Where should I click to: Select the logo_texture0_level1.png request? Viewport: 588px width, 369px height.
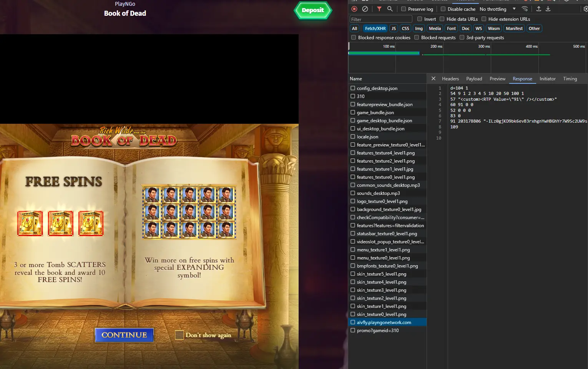(387, 201)
